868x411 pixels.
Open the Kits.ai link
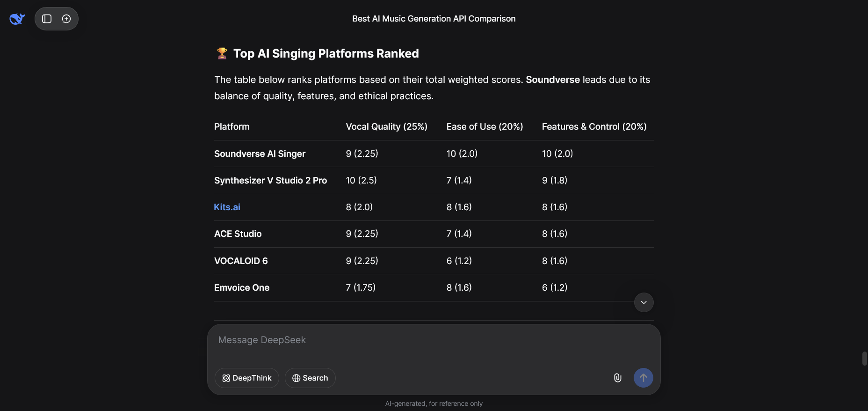point(227,207)
